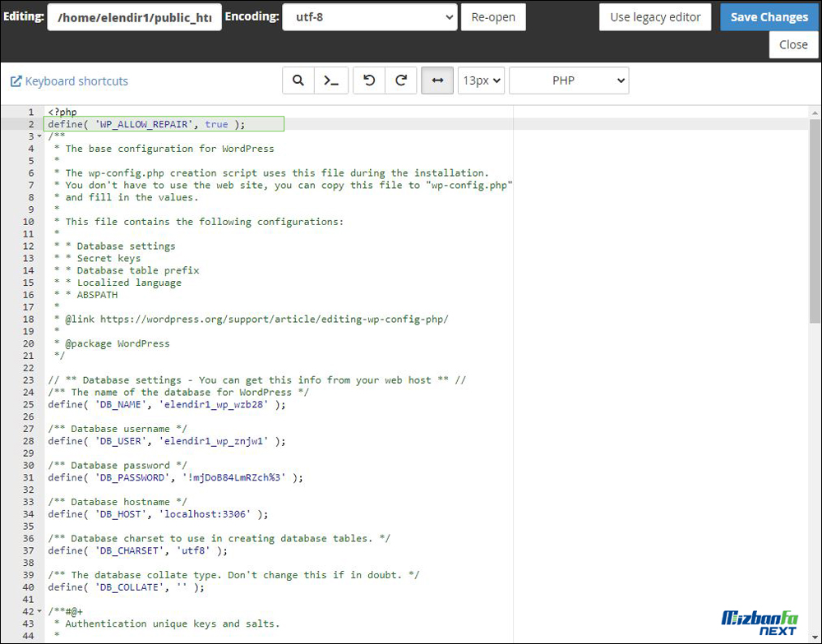Click 'The base configuration for WordPress' comment
Viewport: 822px width, 644px height.
[x=170, y=149]
